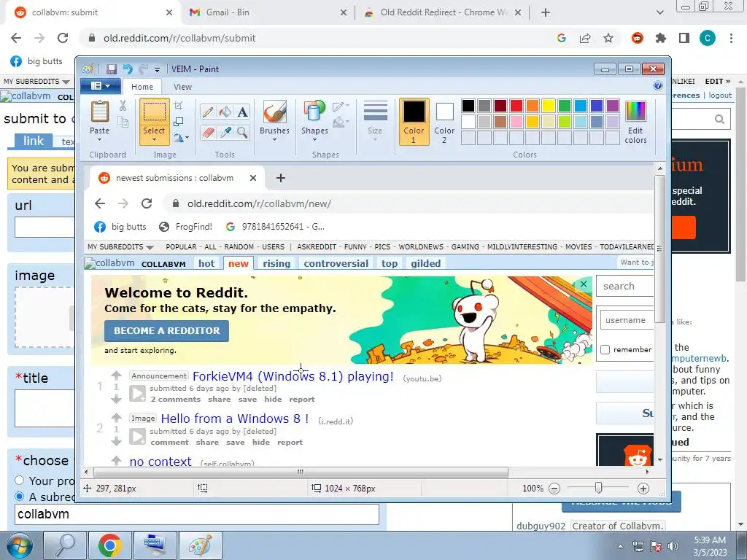Click the Paint zoom slider handle
The image size is (747, 560).
599,488
